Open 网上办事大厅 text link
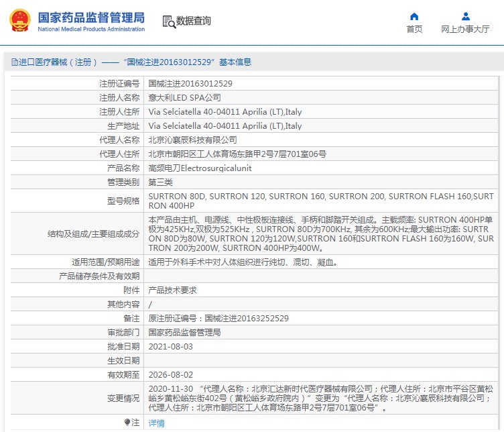This screenshot has width=504, height=432. (x=465, y=30)
